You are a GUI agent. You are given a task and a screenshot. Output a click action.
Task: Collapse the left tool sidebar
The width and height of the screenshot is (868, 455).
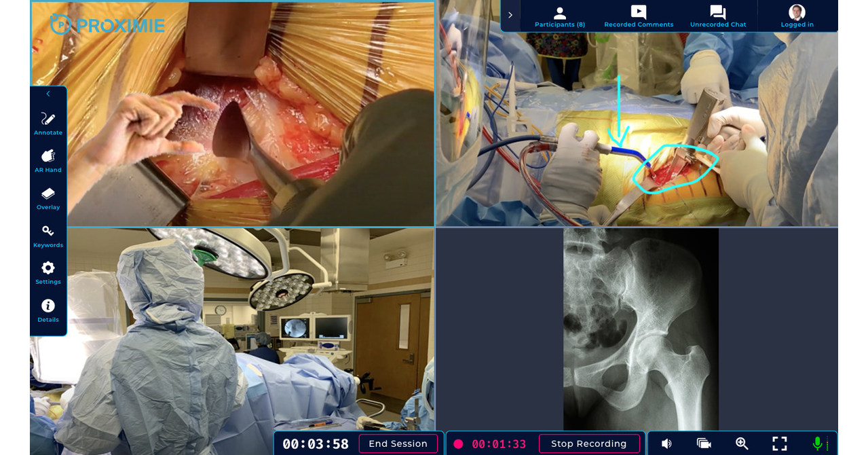48,94
